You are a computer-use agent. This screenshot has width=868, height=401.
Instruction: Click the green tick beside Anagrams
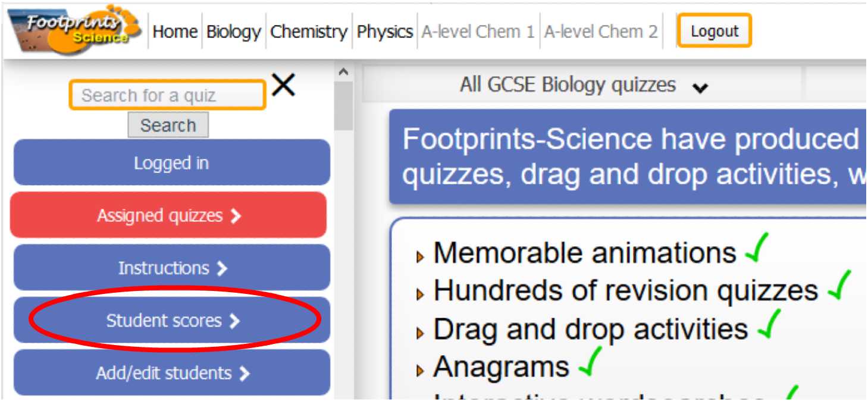tap(589, 363)
